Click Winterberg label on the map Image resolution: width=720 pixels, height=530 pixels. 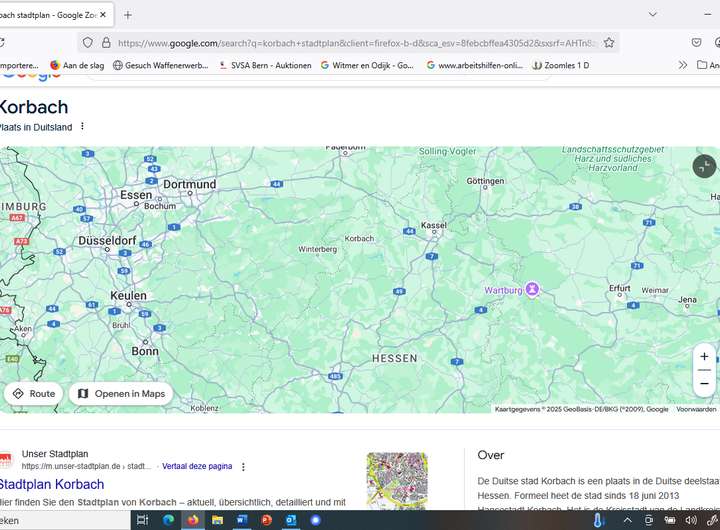pos(317,249)
